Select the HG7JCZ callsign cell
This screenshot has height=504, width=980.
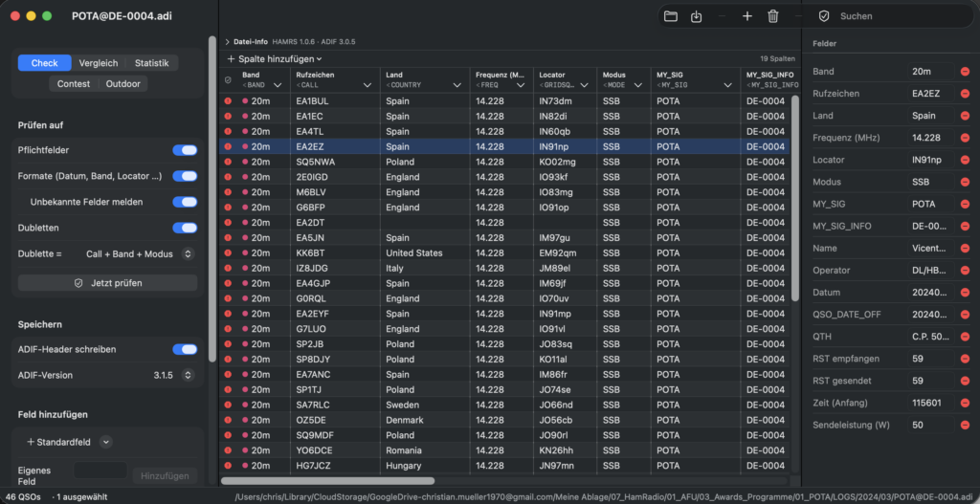(313, 466)
